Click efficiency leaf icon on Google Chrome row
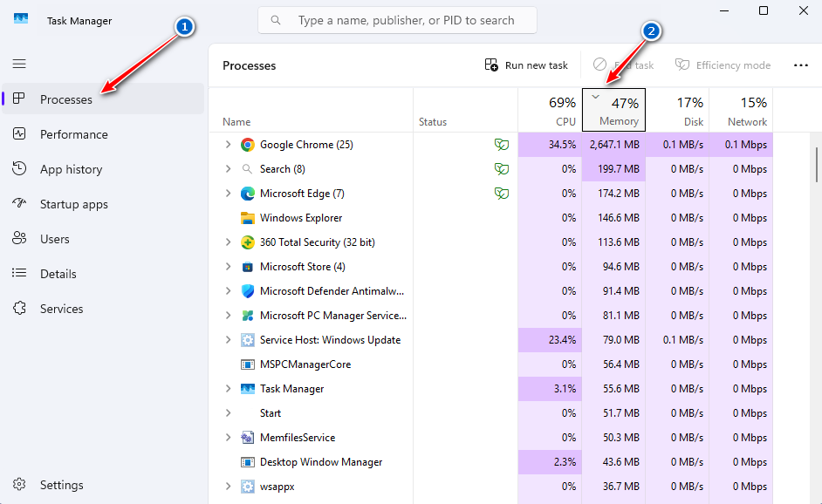The height and width of the screenshot is (504, 822). coord(502,145)
